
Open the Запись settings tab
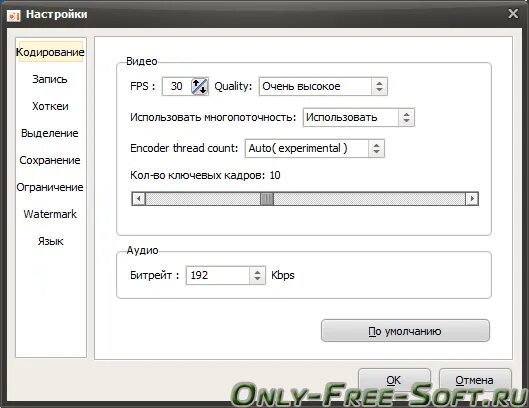click(50, 79)
